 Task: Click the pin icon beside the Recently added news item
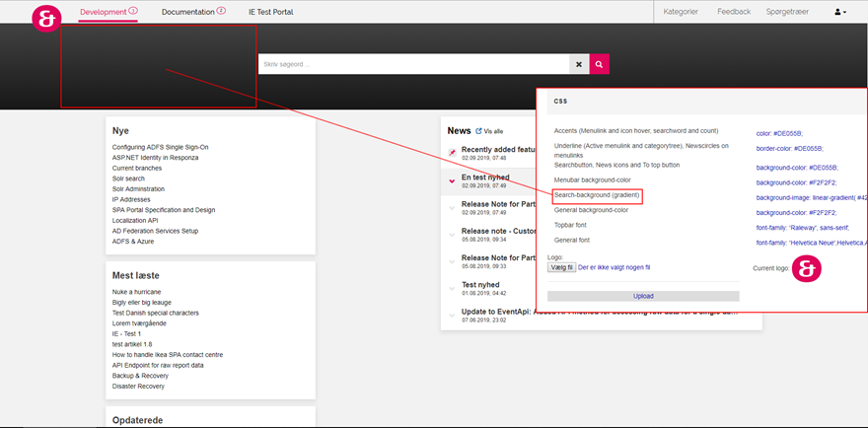pyautogui.click(x=452, y=153)
